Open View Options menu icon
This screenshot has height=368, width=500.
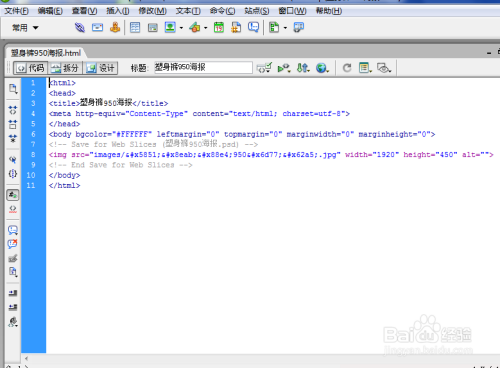pos(365,68)
